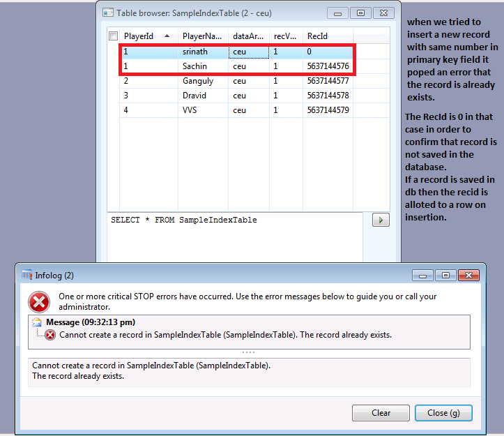Click the PlayerId cell '2' in the Ganguly row
Viewport: 504px width, 436px height.
click(x=148, y=81)
